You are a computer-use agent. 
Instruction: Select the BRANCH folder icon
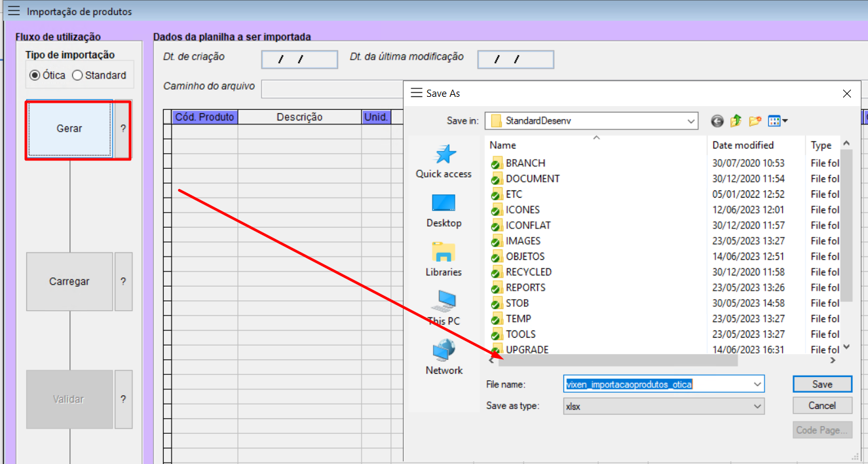(x=496, y=163)
